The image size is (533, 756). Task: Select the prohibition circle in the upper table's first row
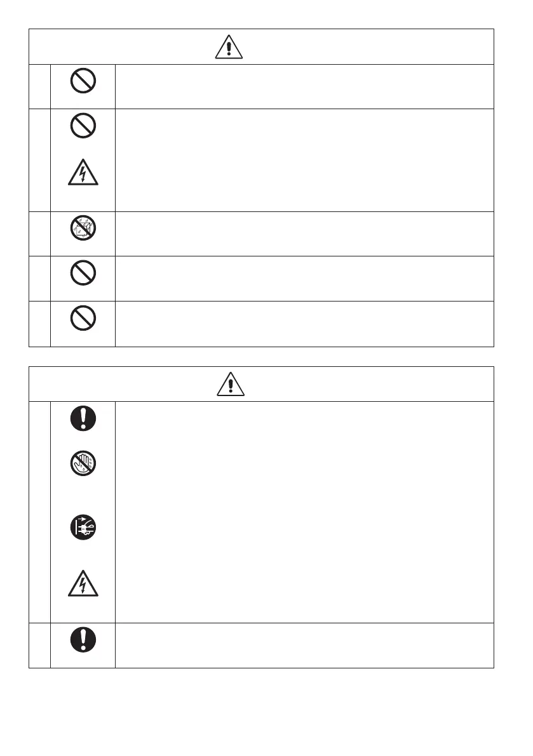[83, 81]
